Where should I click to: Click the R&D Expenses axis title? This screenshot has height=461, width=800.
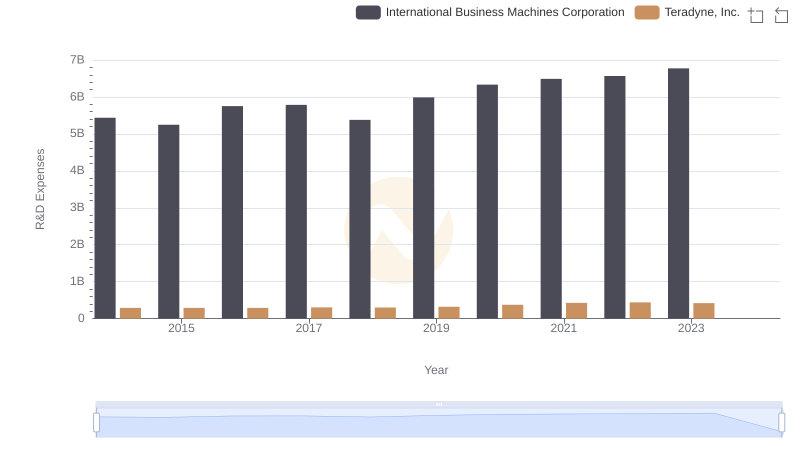pyautogui.click(x=40, y=189)
